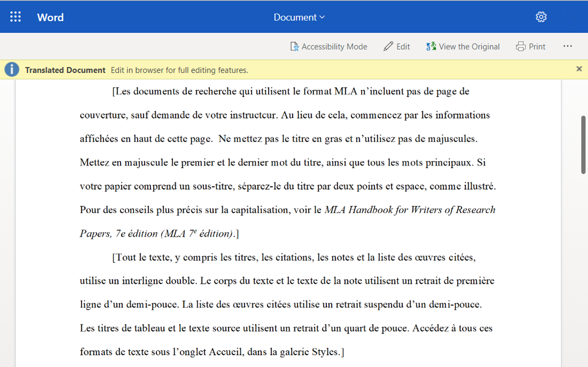Viewport: 588px width, 367px height.
Task: Open the app launcher grid icon
Action: pyautogui.click(x=15, y=16)
